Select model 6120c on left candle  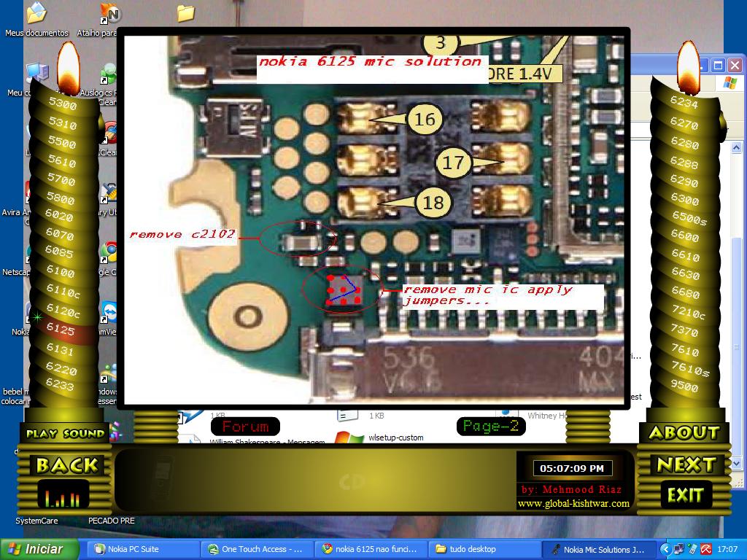(x=63, y=311)
